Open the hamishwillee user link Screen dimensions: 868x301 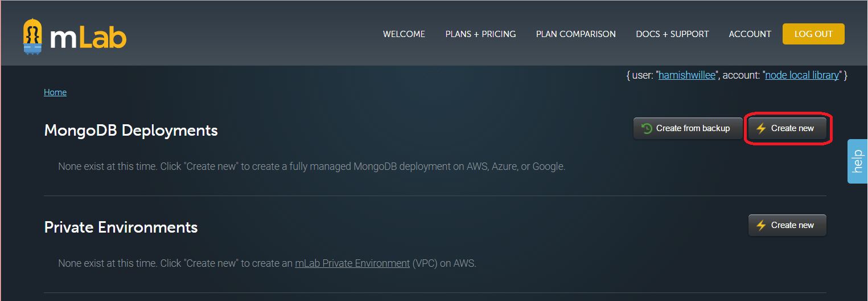point(686,75)
